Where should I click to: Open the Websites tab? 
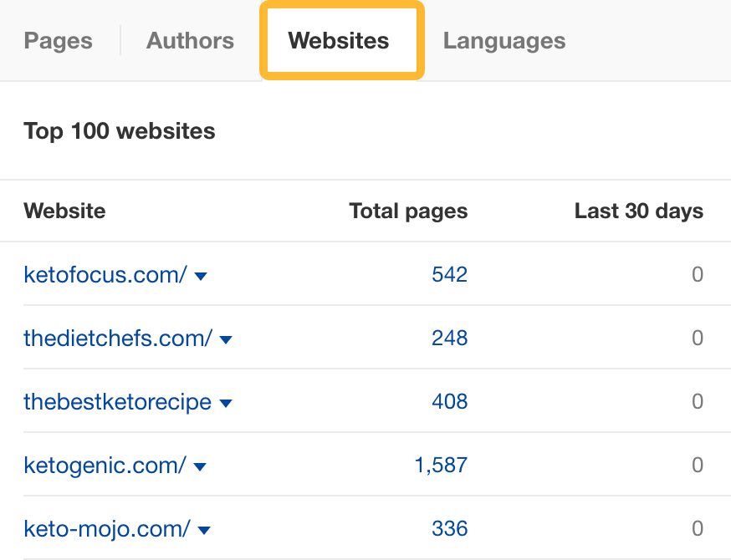[338, 40]
